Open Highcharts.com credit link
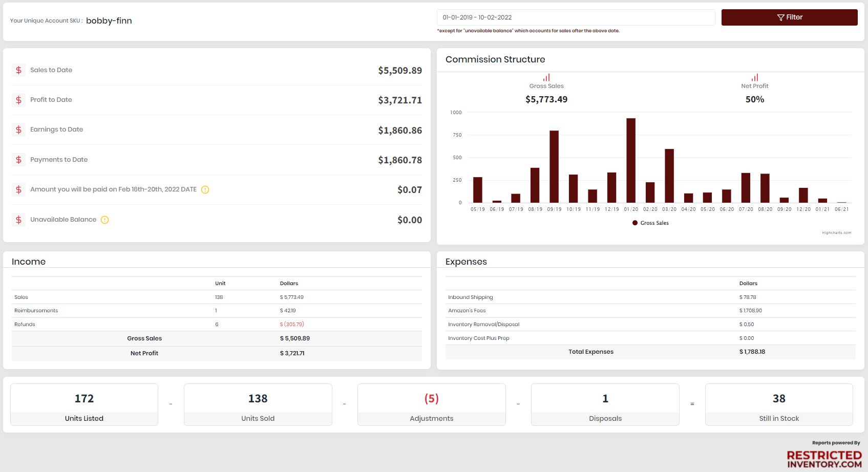Screen dimensions: 868x472 click(x=837, y=233)
